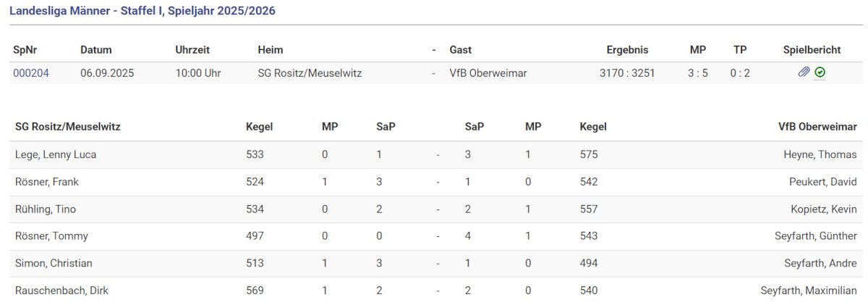This screenshot has height=305, width=868.
Task: Select player Seyfarth, Günther
Action: point(815,236)
